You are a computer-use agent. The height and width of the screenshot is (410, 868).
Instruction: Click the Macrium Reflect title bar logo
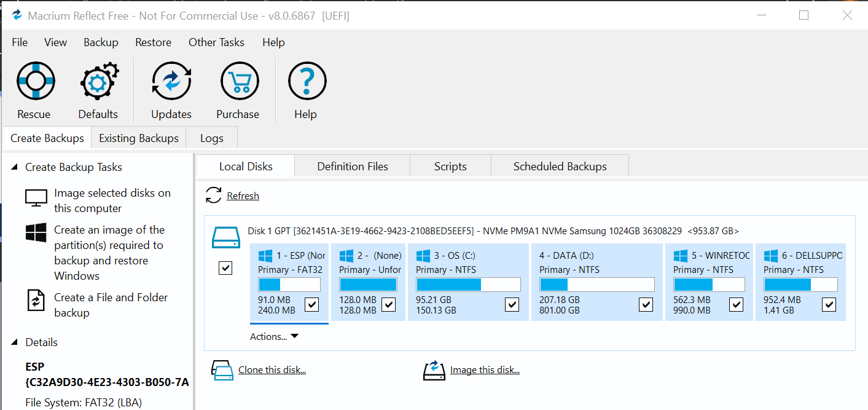click(17, 15)
